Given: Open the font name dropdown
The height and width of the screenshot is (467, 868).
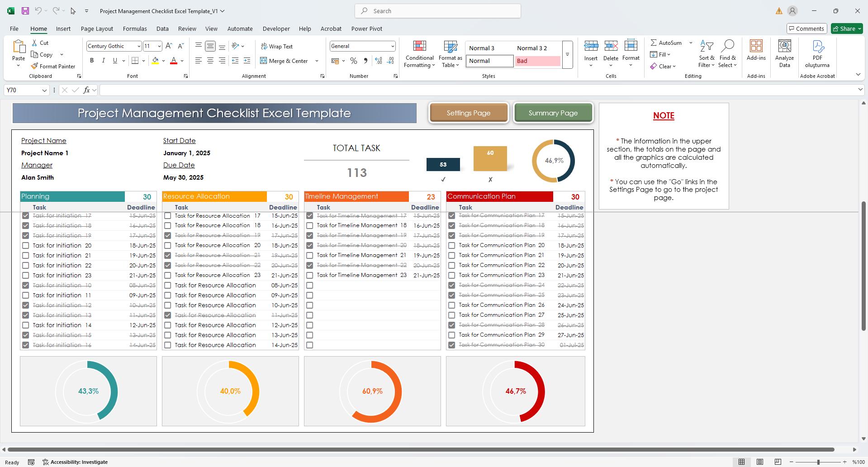Looking at the screenshot, I should tap(138, 46).
